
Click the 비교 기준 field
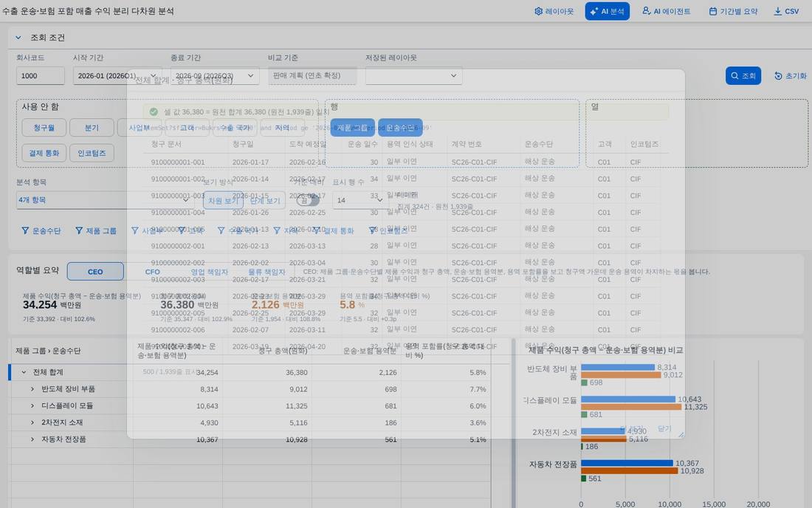click(x=312, y=75)
